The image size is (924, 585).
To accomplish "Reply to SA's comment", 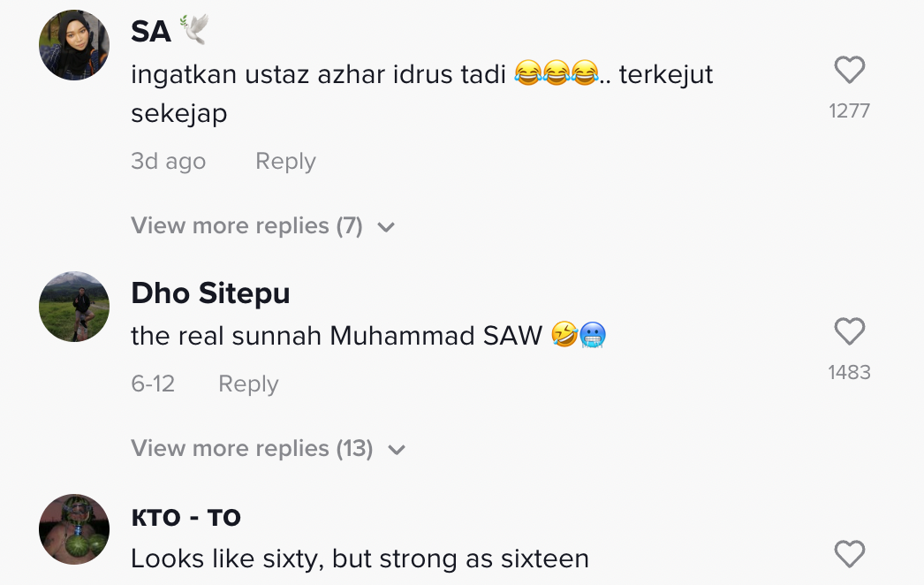I will [x=285, y=162].
